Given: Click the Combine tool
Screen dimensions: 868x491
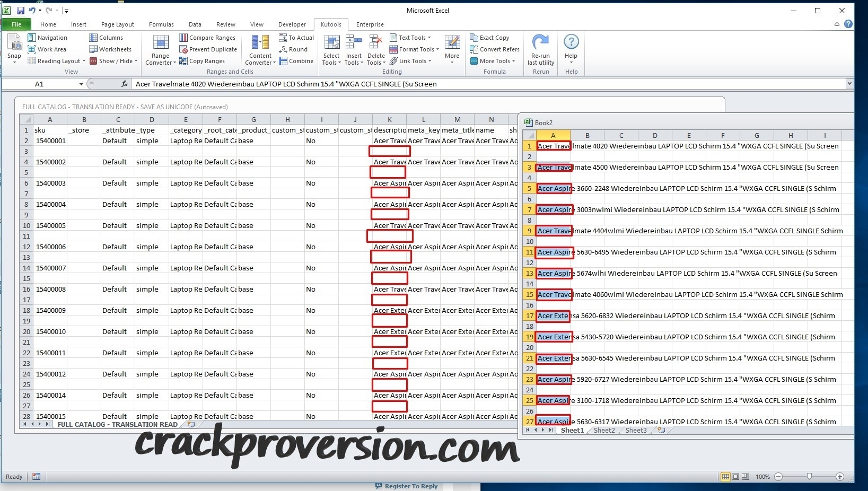Looking at the screenshot, I should point(296,61).
